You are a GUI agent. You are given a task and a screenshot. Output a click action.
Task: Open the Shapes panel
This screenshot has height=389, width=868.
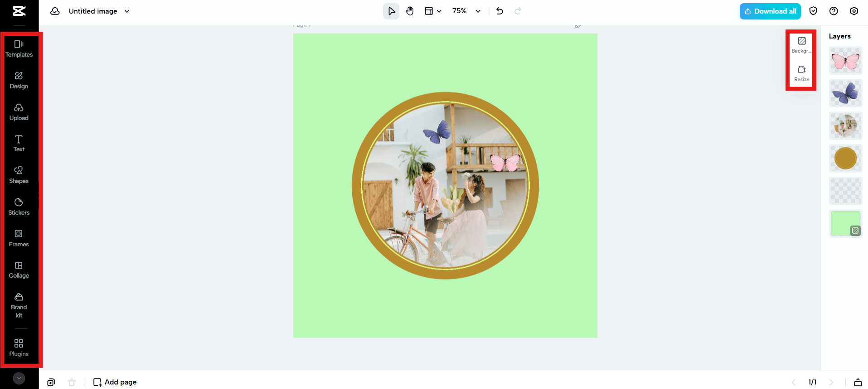coord(19,175)
